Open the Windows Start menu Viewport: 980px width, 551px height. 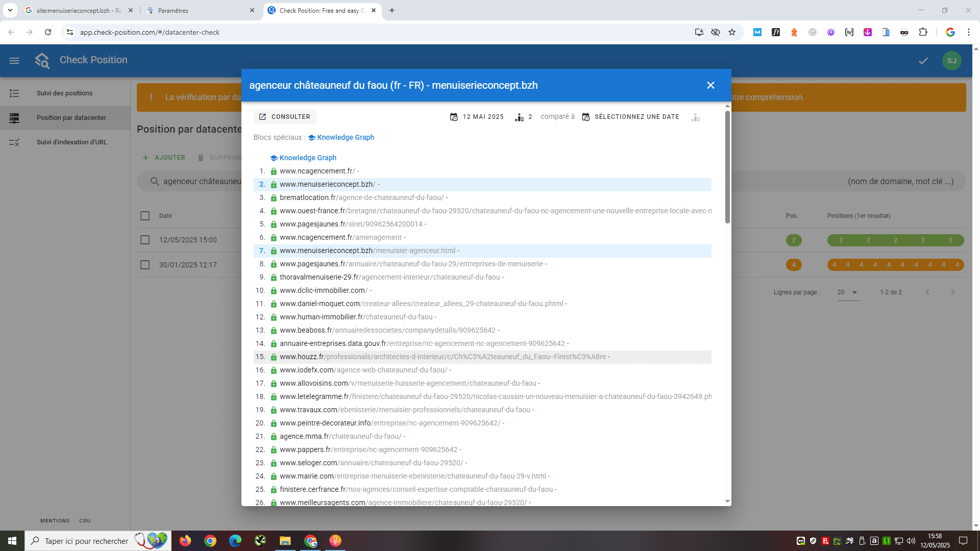[12, 541]
